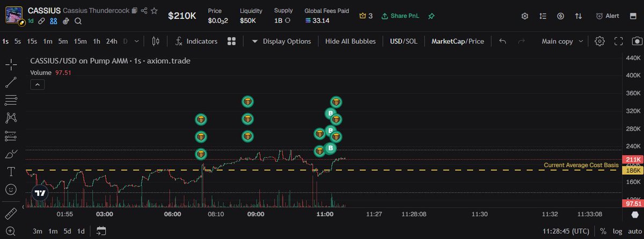Open trading settings gear in header

[x=525, y=16]
